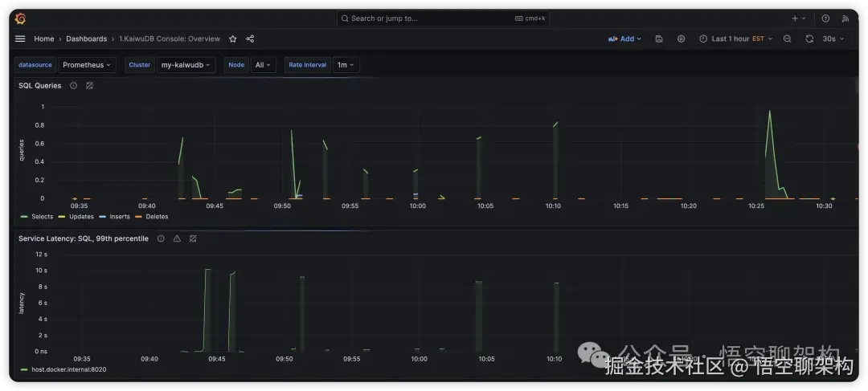Click the 1.KaiwuDB Console: Overview breadcrumb
This screenshot has height=391, width=868.
[x=170, y=39]
